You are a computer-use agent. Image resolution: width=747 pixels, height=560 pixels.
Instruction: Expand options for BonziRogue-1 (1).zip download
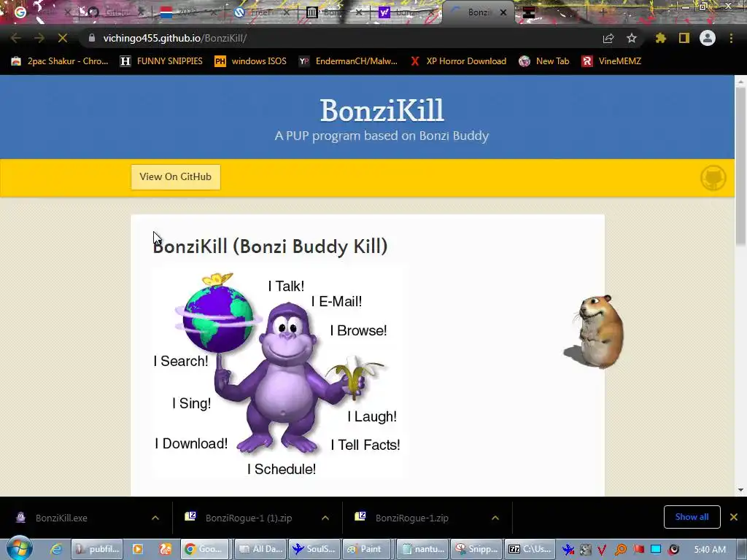point(325,518)
